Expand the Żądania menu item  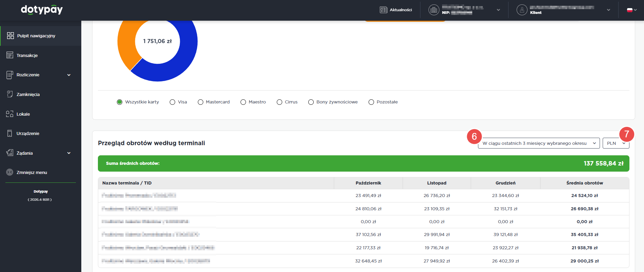[69, 153]
